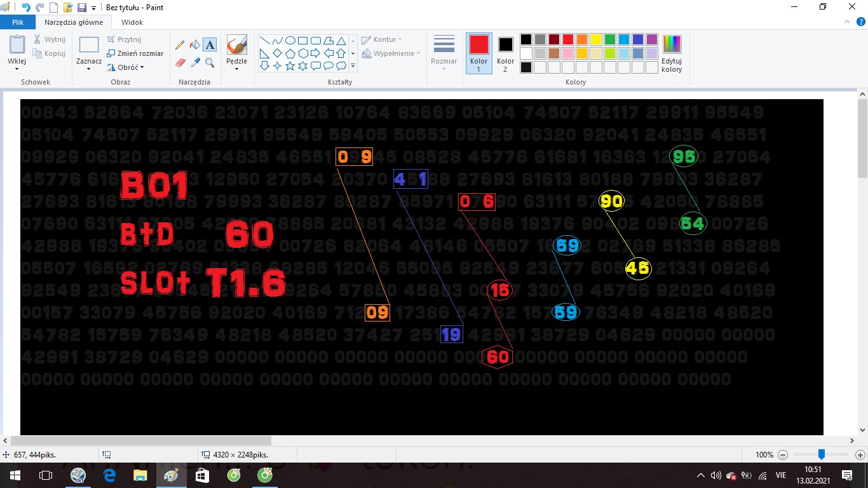868x488 pixels.
Task: Choose the Rectangle shape
Action: (x=303, y=40)
